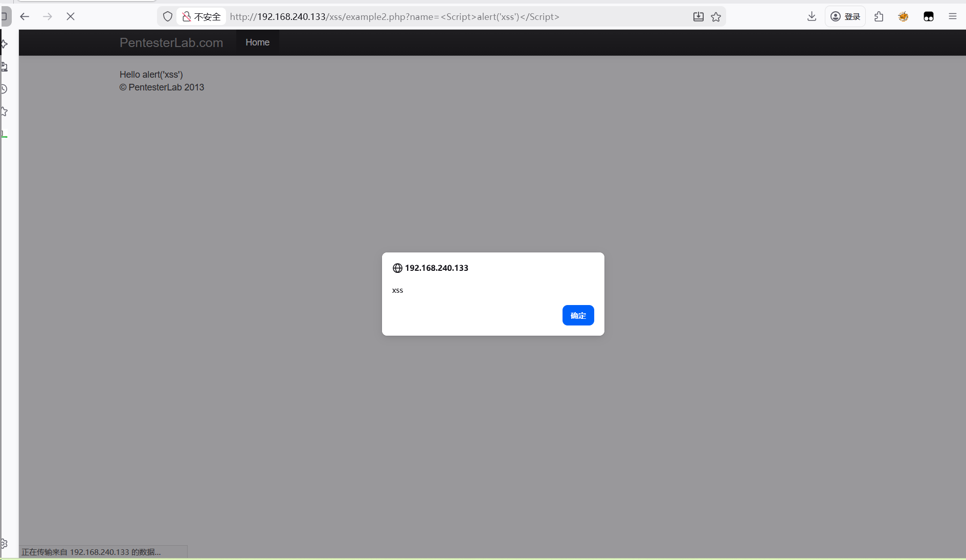Open the PentesterLab.com brand link
966x560 pixels.
coord(171,42)
